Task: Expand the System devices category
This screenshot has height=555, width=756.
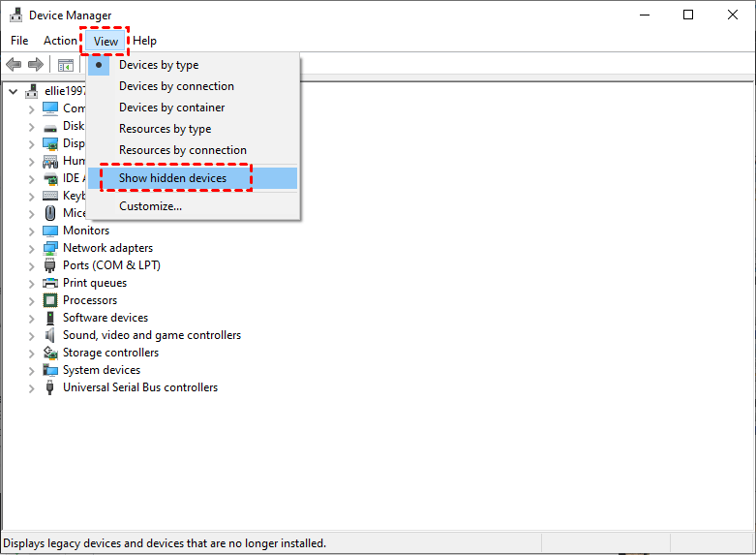Action: 32,371
